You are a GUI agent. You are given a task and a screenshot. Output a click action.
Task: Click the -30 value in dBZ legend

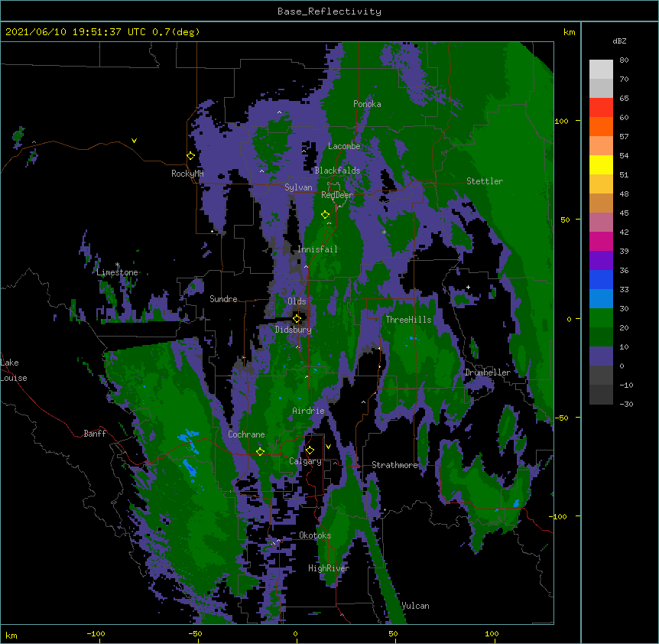pyautogui.click(x=626, y=405)
